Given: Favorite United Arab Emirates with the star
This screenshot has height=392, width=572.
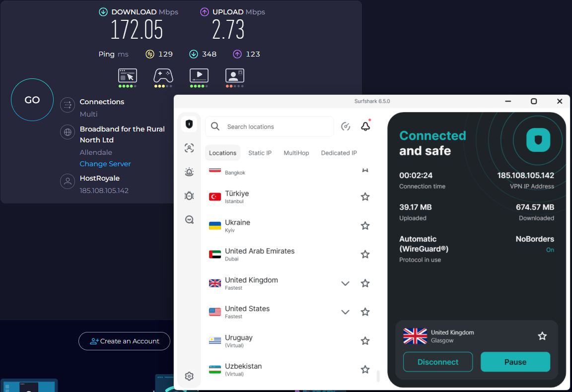Looking at the screenshot, I should tap(365, 254).
